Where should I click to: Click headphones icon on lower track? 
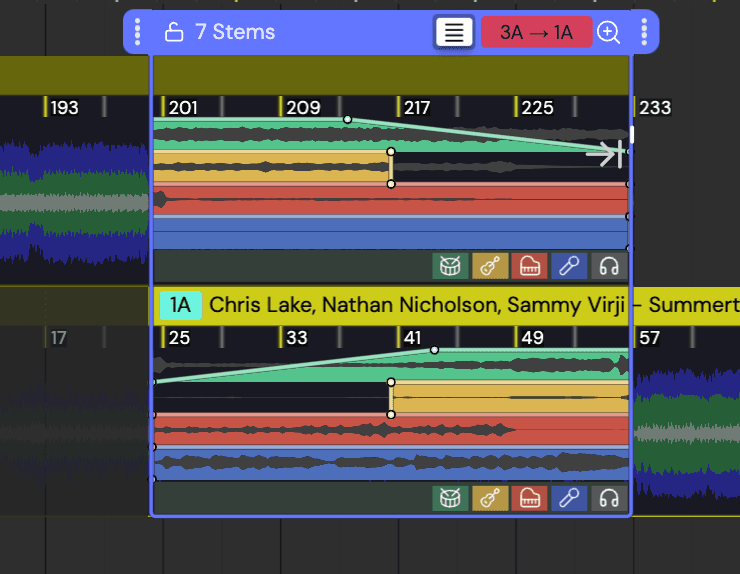point(608,498)
